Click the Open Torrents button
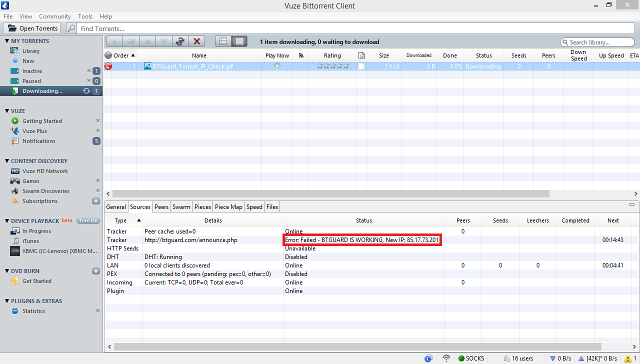Viewport: 640px width, 364px height. (32, 28)
